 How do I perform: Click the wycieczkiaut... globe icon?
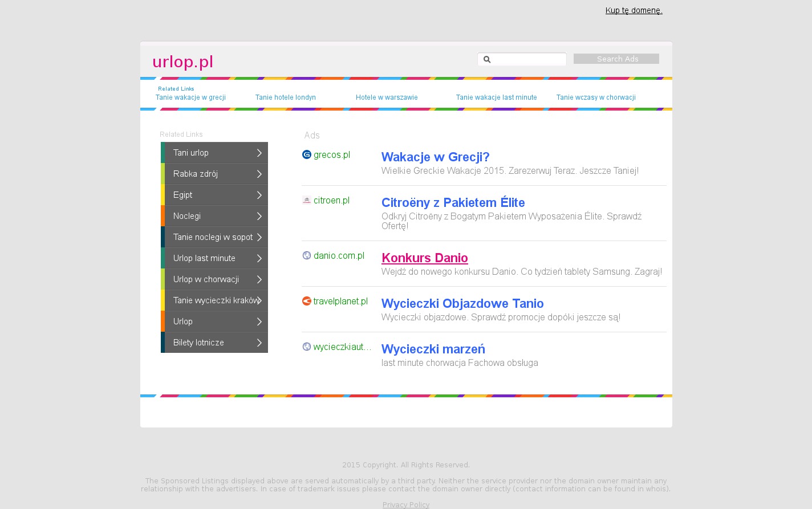click(x=307, y=347)
